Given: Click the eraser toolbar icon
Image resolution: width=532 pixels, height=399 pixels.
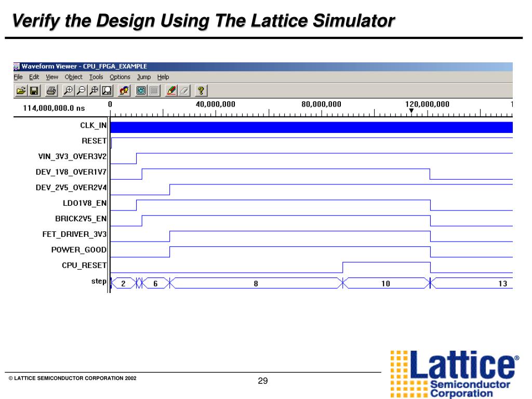Looking at the screenshot, I should [184, 90].
